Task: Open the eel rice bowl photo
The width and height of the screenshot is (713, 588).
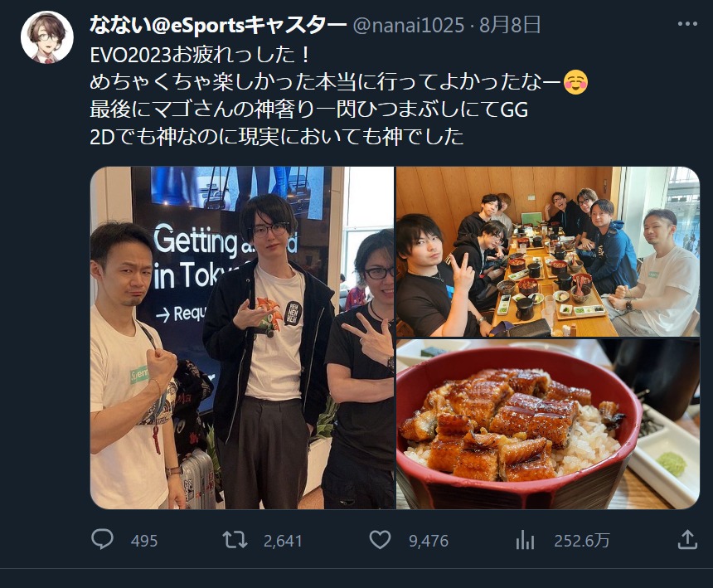Action: pyautogui.click(x=548, y=425)
